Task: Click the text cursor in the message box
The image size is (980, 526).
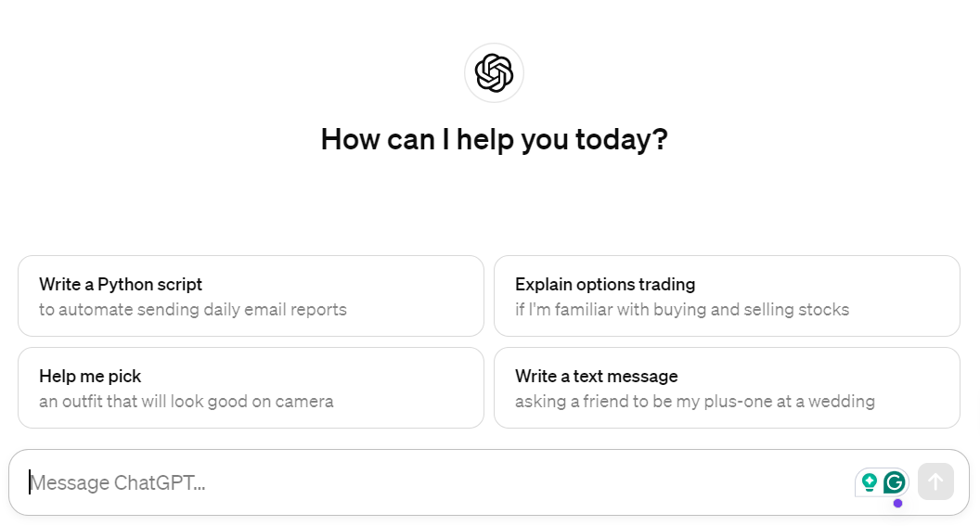Action: point(30,482)
